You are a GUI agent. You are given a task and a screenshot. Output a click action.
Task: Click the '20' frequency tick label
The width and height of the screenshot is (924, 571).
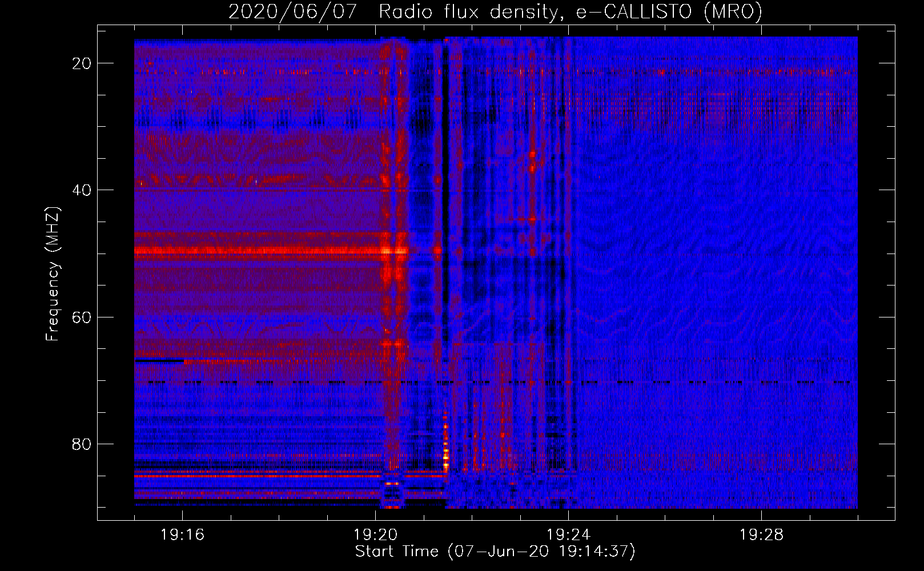pyautogui.click(x=82, y=63)
